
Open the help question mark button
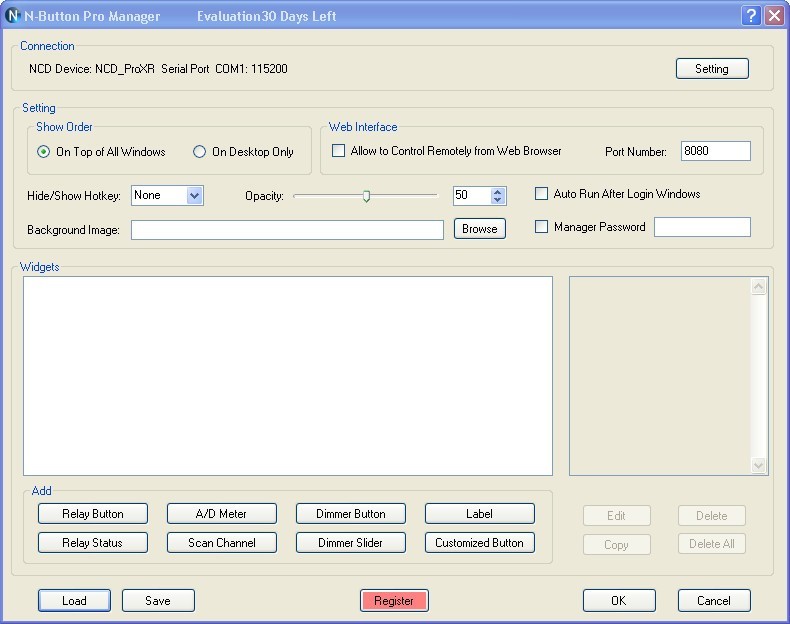coord(751,16)
